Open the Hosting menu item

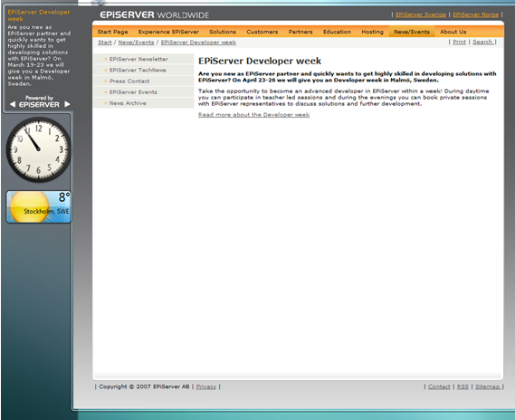[373, 32]
